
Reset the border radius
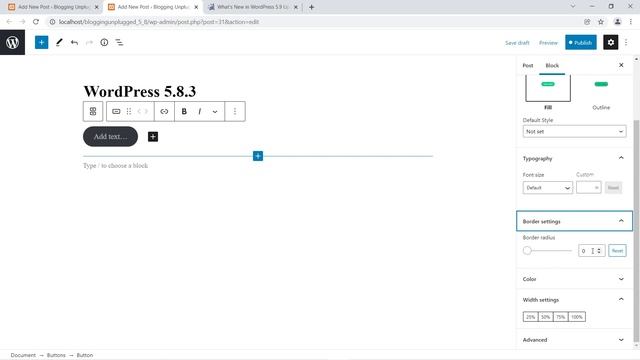(x=617, y=251)
